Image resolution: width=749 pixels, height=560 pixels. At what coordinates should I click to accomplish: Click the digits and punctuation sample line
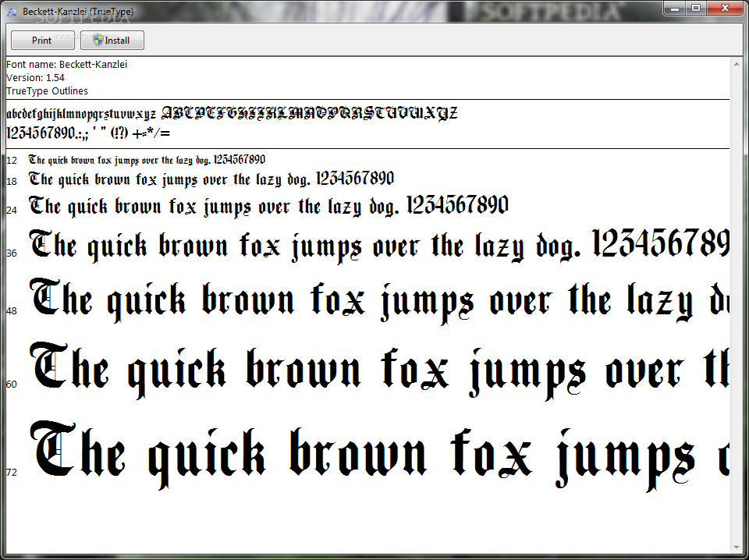[x=88, y=133]
